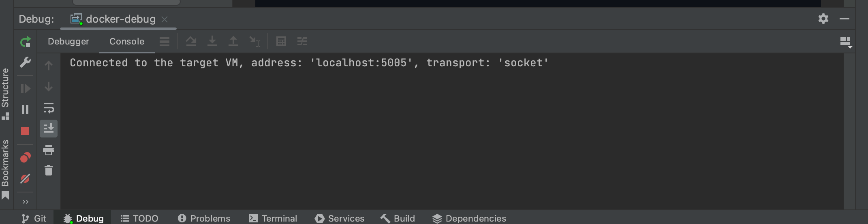Viewport: 868px width, 224px height.
Task: Open the Terminal tool window
Action: (x=273, y=218)
